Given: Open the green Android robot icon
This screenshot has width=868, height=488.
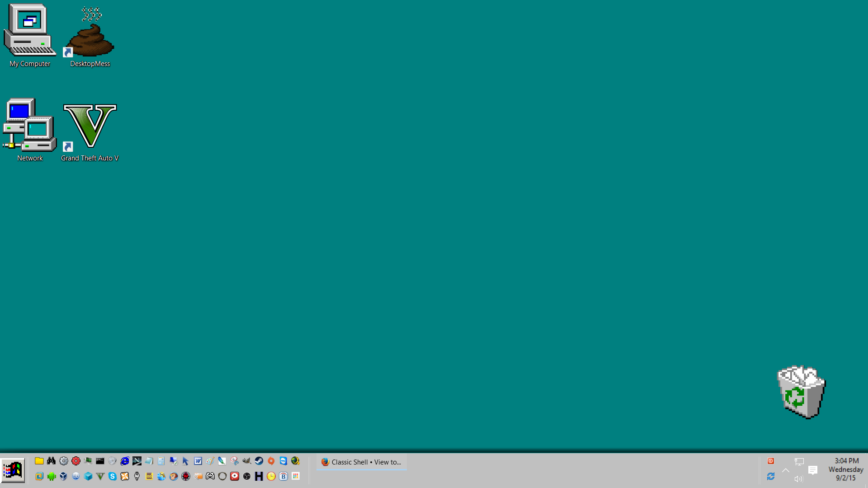Looking at the screenshot, I should tap(52, 476).
